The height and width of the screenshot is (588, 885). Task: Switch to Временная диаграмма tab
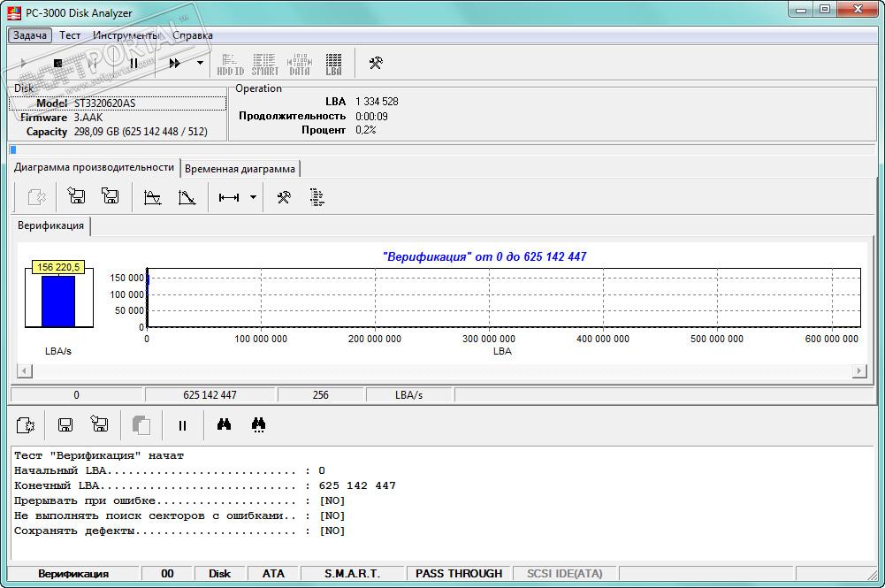point(240,168)
